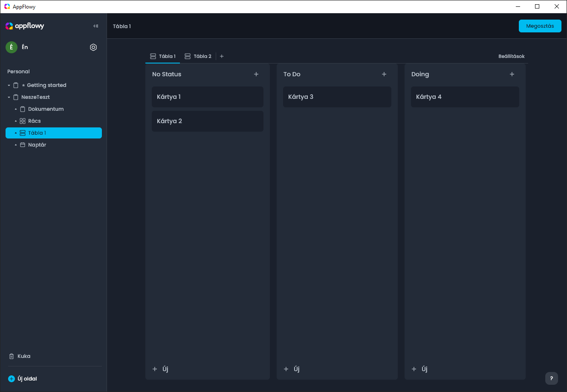Maximize the AppFlowy window
567x392 pixels.
537,6
